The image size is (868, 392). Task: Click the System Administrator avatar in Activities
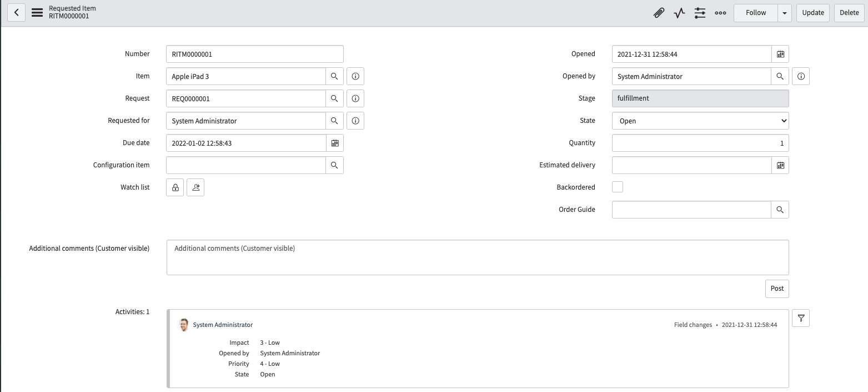(184, 325)
